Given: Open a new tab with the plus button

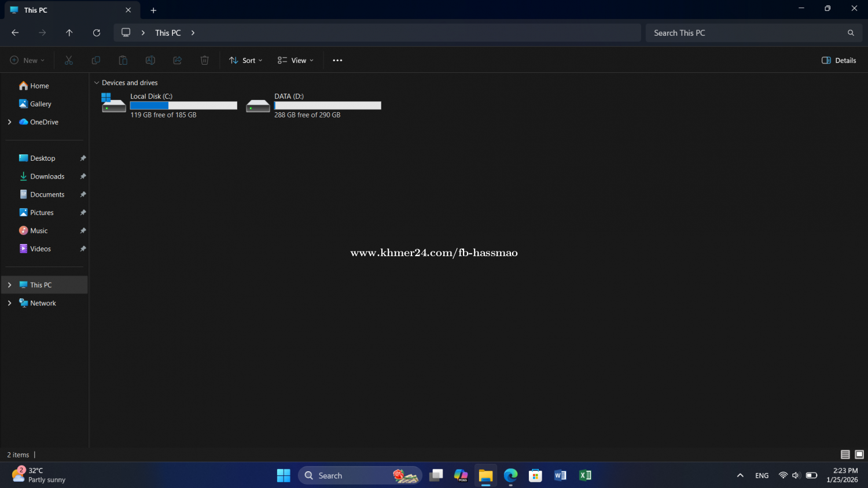Looking at the screenshot, I should point(153,10).
